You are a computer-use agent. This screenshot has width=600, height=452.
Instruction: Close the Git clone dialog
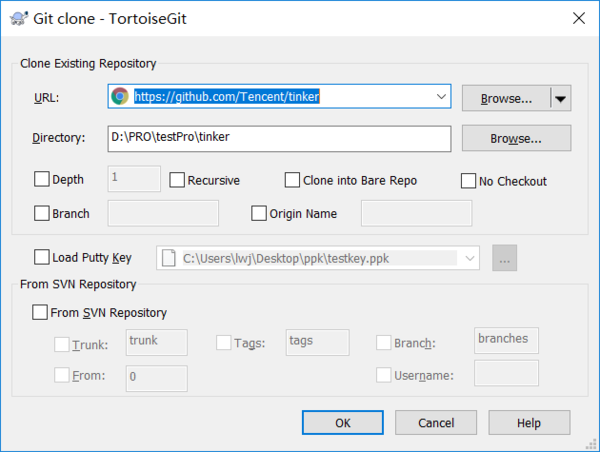coord(579,18)
